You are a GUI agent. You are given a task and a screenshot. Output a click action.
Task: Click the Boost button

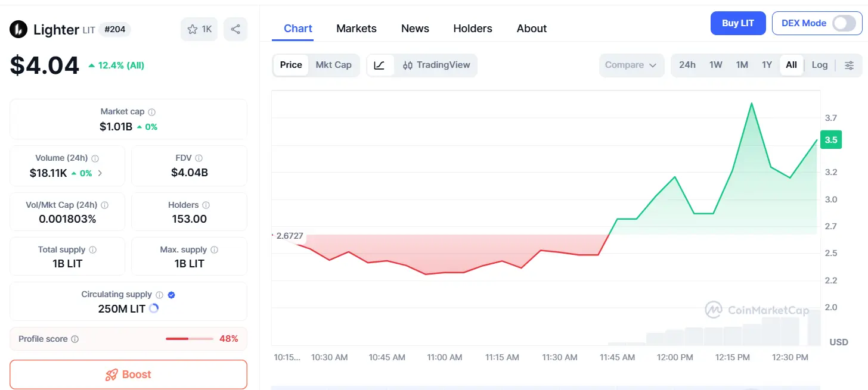(128, 375)
